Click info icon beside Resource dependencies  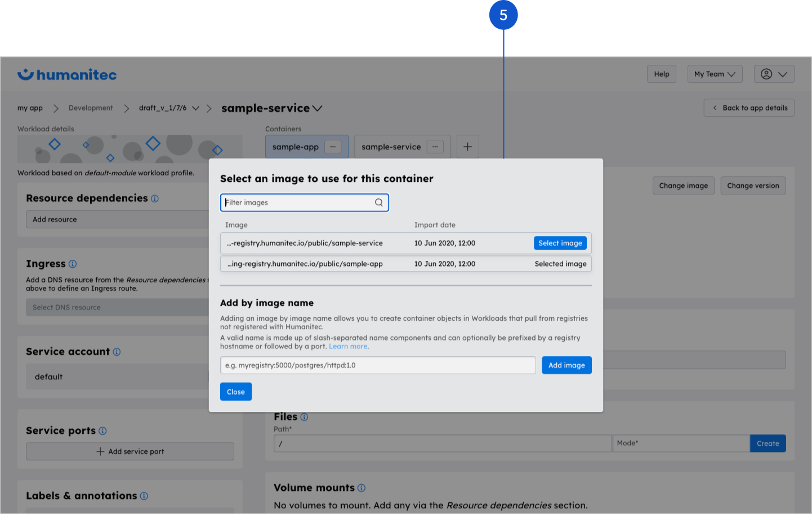[x=155, y=198]
